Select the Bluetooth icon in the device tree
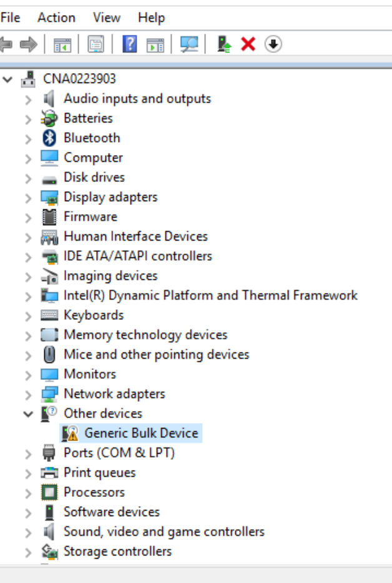Viewport: 392px width, 583px height. [49, 138]
